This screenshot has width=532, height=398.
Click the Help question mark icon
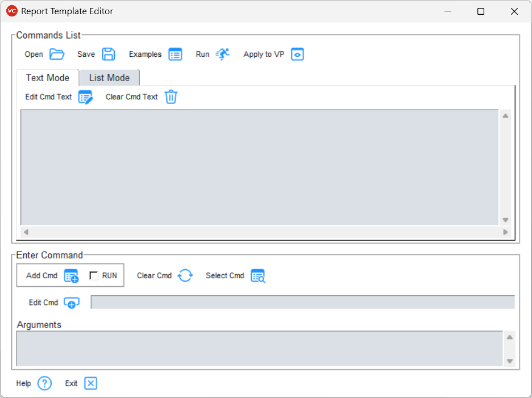point(44,383)
